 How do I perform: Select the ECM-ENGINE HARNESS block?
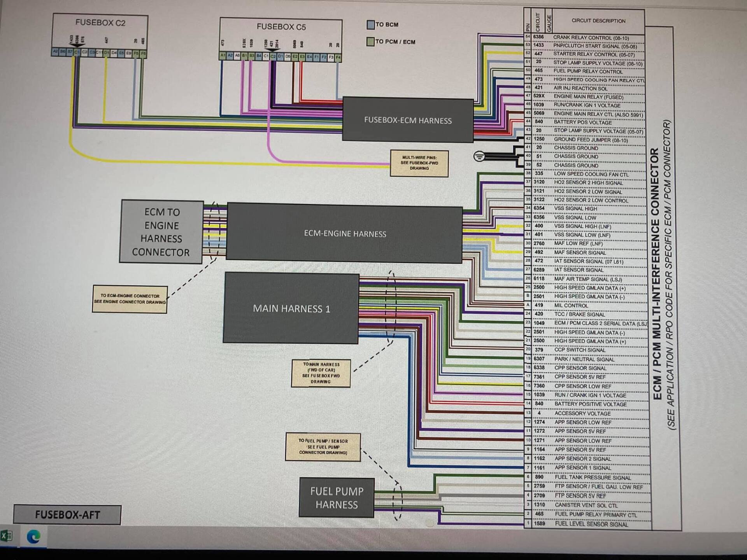345,233
